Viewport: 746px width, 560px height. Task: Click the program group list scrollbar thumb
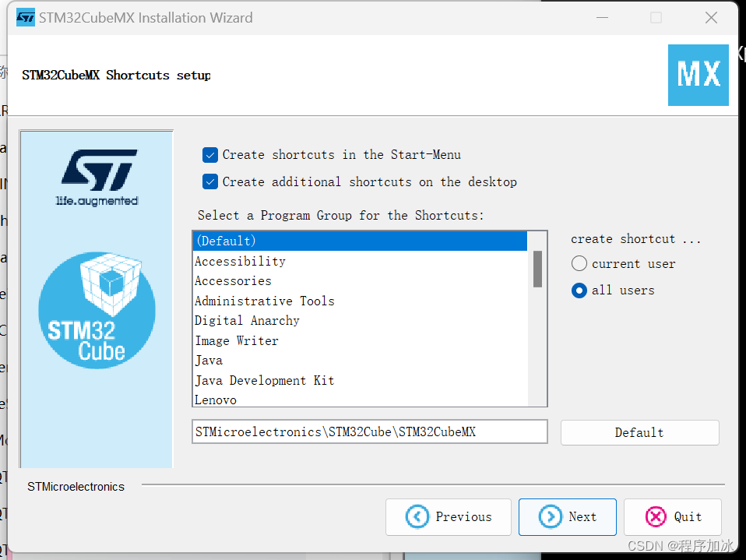click(x=537, y=269)
